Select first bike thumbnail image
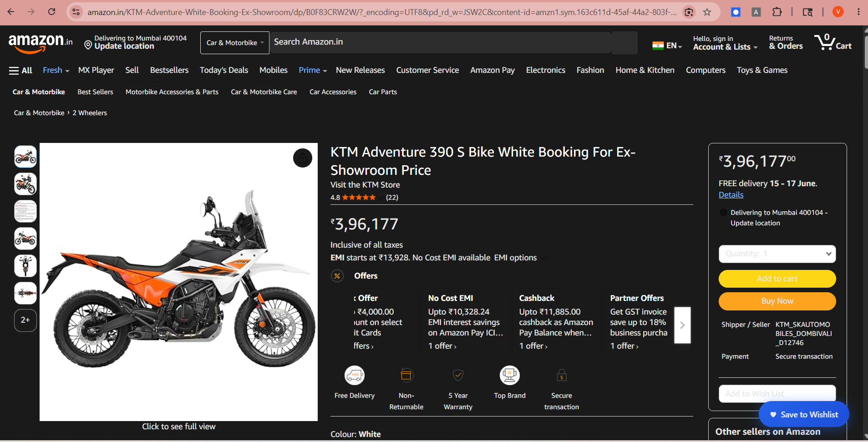The width and height of the screenshot is (868, 442). coord(25,157)
